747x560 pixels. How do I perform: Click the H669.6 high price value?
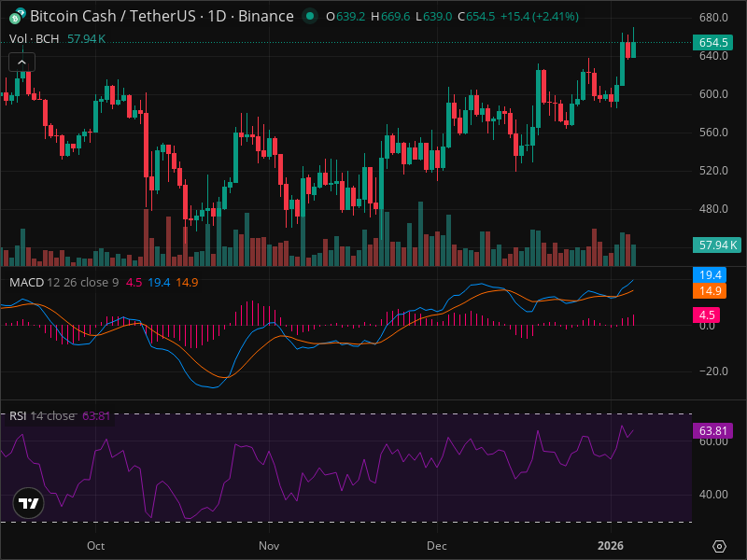(390, 17)
